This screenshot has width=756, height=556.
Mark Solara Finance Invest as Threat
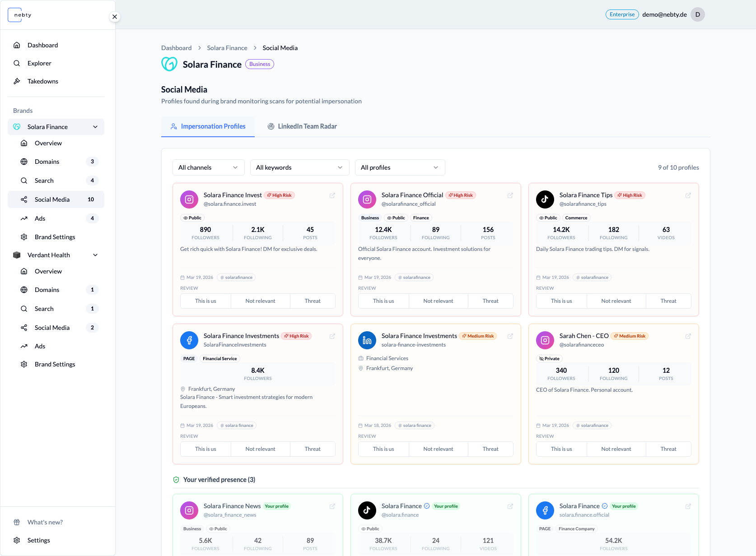click(x=313, y=301)
